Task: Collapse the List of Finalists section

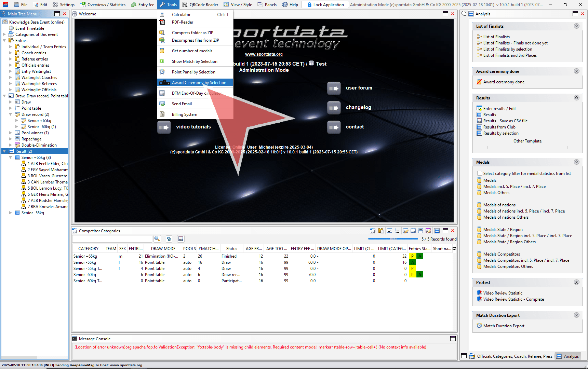Action: (576, 26)
